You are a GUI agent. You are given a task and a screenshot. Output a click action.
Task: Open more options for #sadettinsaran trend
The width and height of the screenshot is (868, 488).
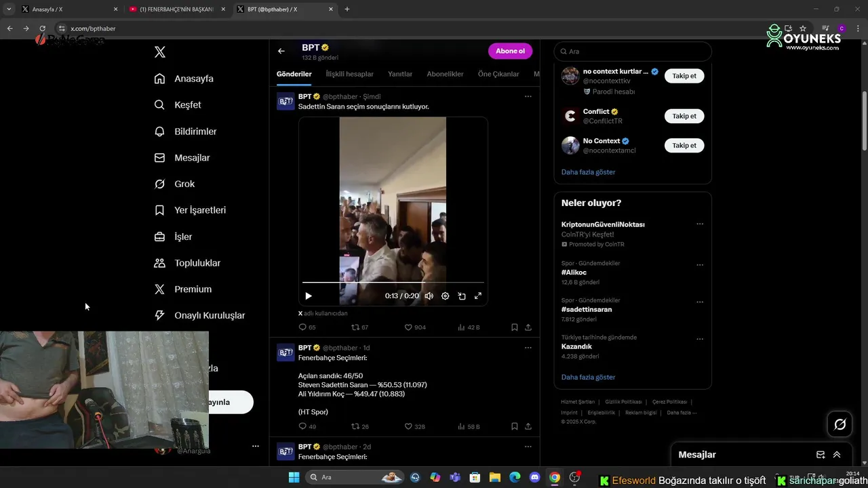tap(700, 302)
